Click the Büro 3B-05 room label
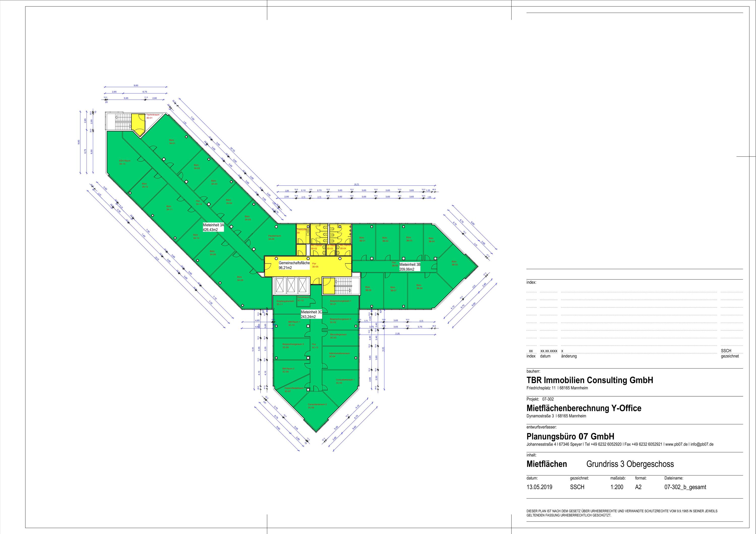This screenshot has width=756, height=534. pos(454,263)
